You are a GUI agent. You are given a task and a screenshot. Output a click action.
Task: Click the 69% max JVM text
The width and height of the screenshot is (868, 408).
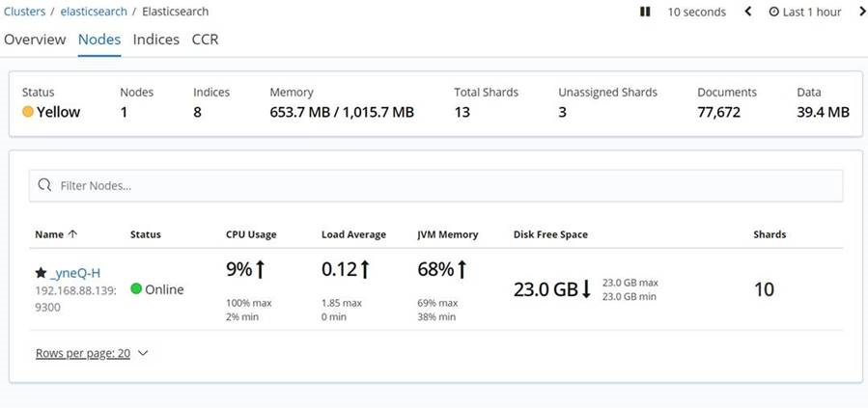(x=437, y=304)
